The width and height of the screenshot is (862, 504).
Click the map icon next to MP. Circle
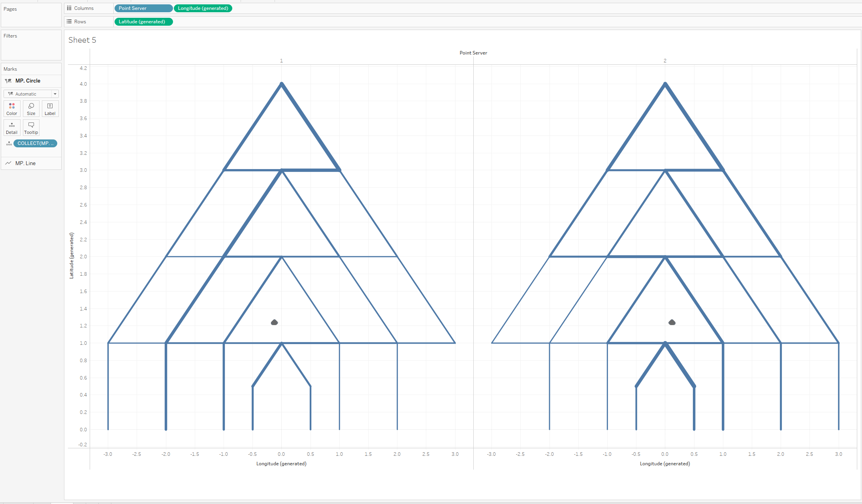point(8,81)
